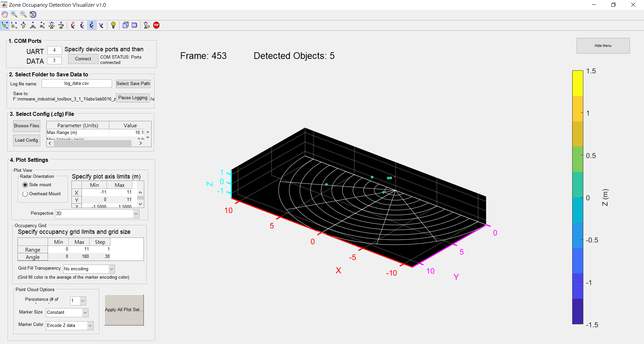Set principal axis to Y

82,25
